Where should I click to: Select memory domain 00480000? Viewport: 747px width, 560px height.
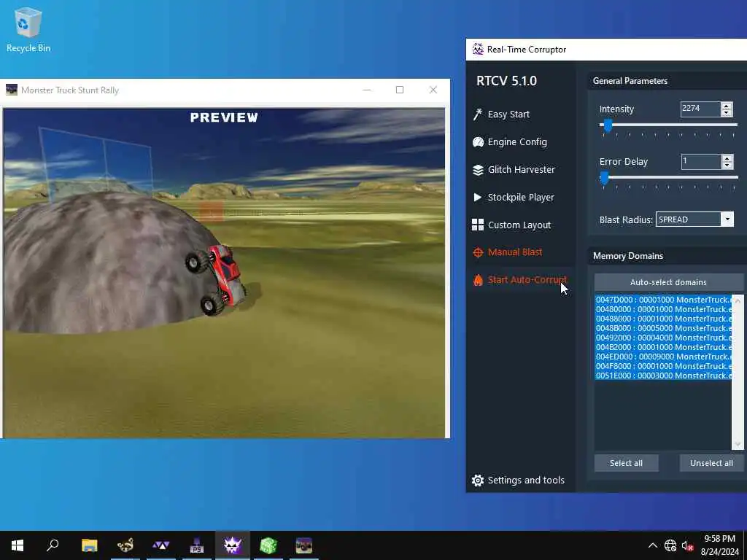click(663, 309)
